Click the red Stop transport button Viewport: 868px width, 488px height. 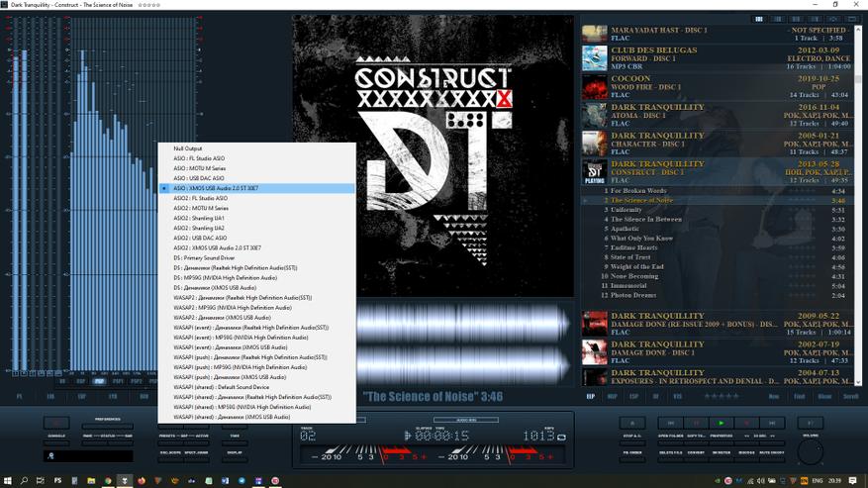coord(746,424)
